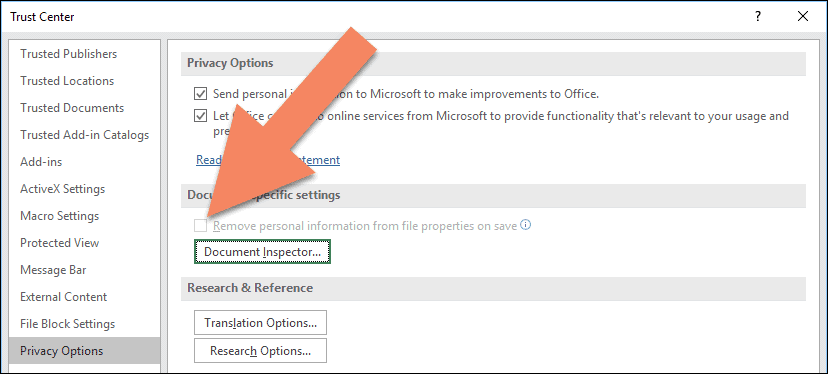Click the question mark help icon
The image size is (828, 374).
(x=758, y=16)
